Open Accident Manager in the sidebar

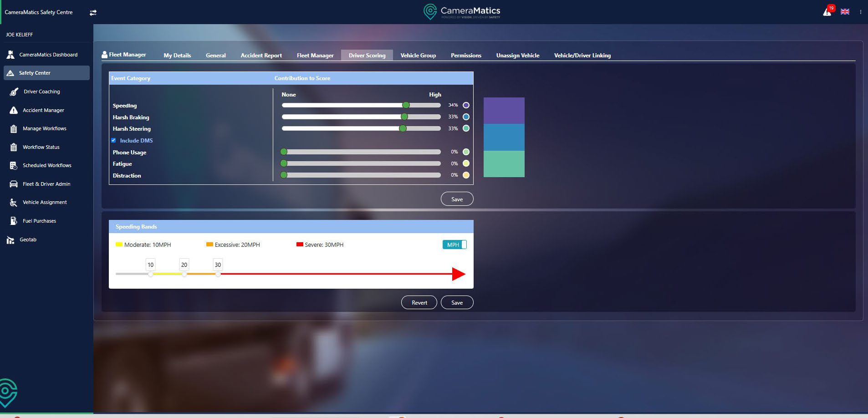pyautogui.click(x=43, y=110)
